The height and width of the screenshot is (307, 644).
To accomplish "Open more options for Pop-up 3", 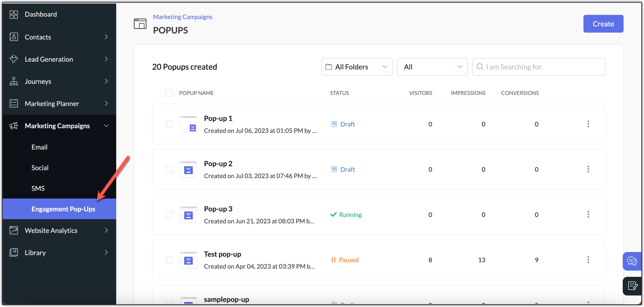I will click(588, 215).
